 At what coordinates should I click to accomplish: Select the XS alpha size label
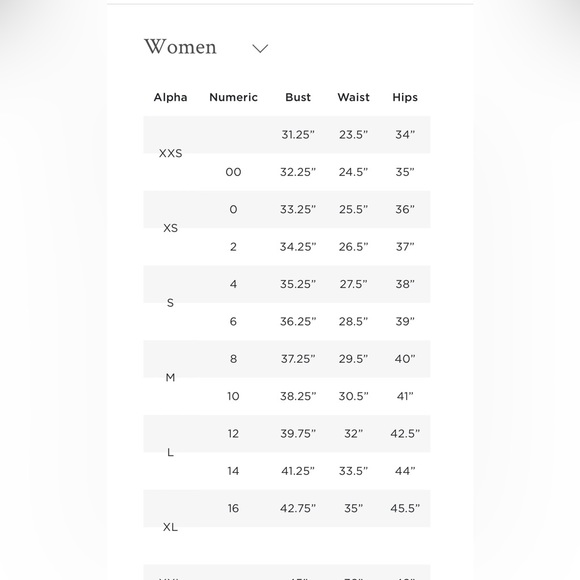(x=171, y=228)
